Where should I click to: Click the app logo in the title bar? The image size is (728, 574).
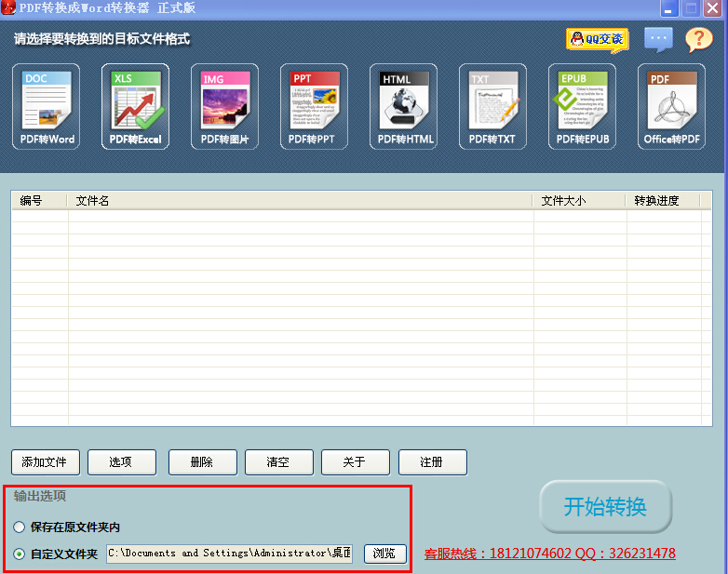click(7, 7)
